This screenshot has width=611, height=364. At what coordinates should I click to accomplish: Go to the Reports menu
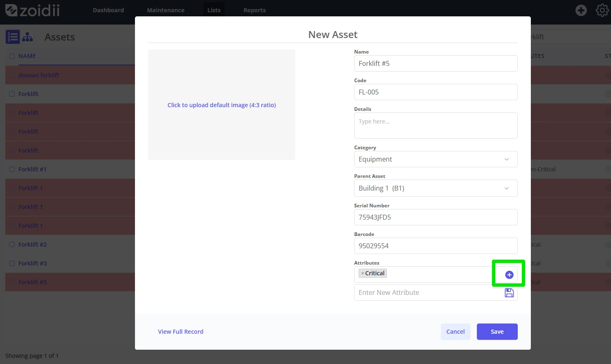click(x=254, y=10)
